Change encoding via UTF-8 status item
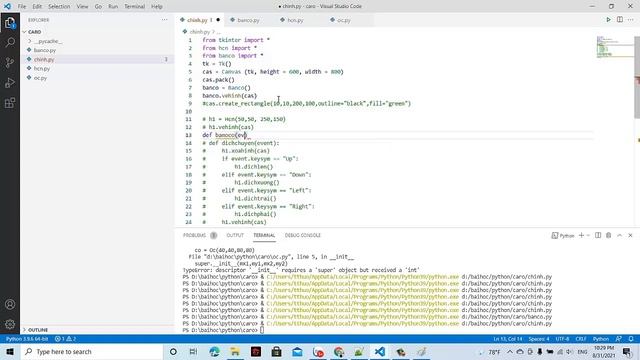 (x=562, y=339)
